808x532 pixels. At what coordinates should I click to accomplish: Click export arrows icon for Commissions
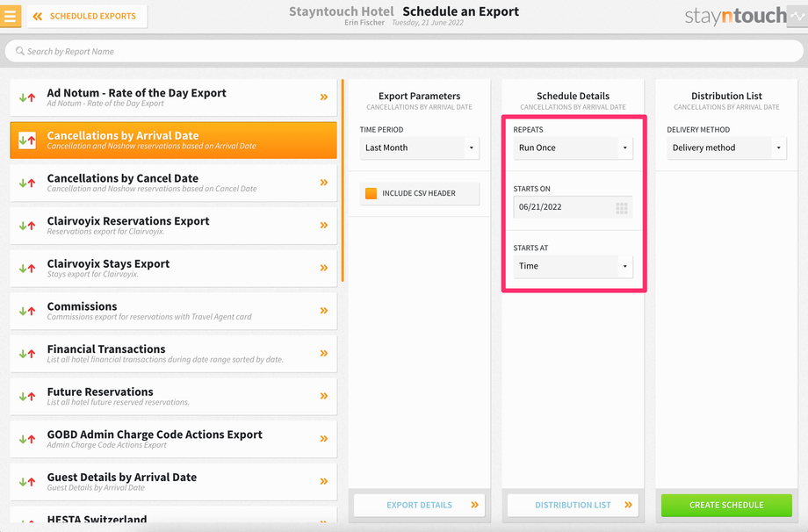click(x=27, y=311)
